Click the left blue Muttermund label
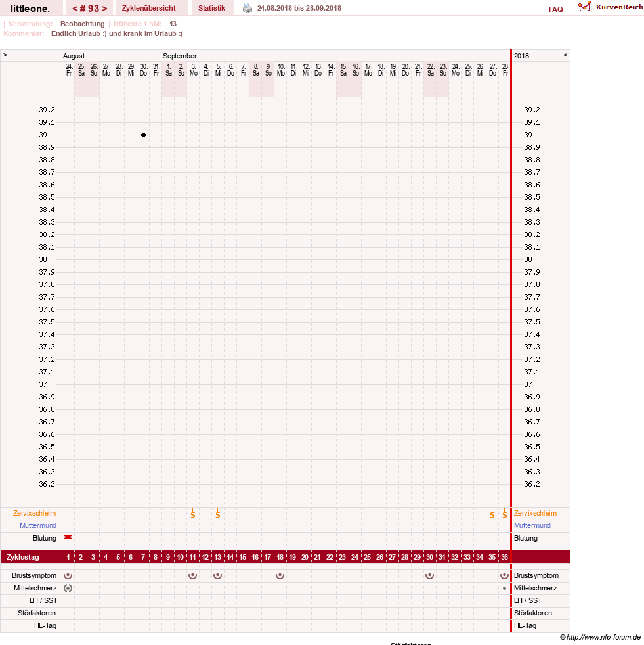The width and height of the screenshot is (644, 645). click(x=38, y=525)
